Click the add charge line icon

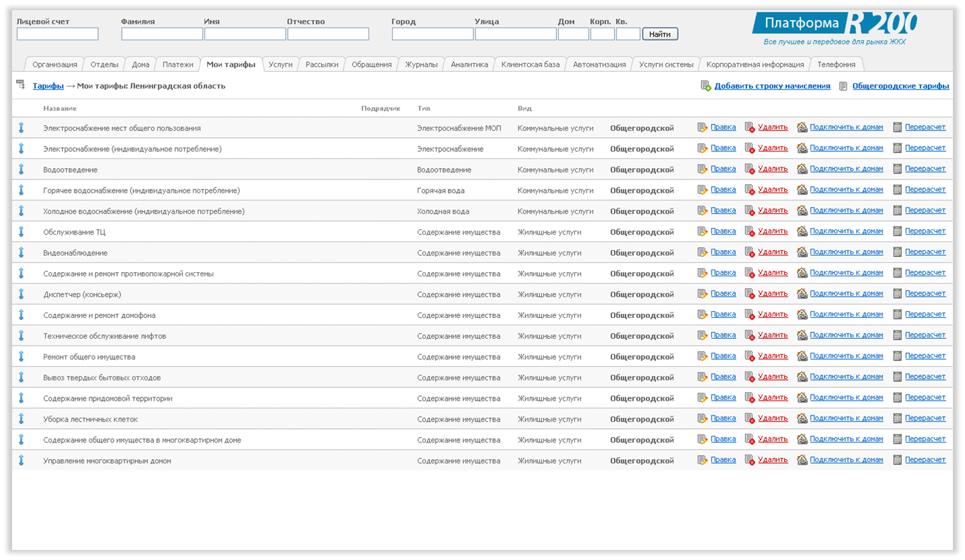[x=705, y=86]
